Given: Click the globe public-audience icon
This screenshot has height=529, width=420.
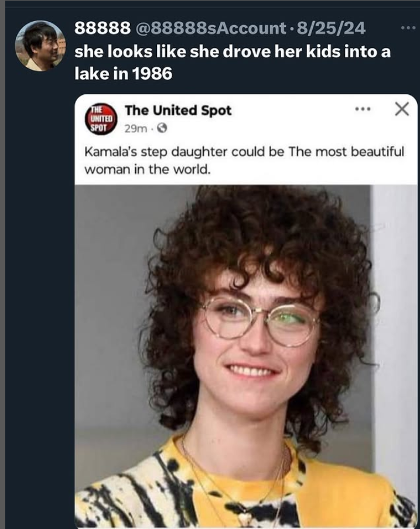Looking at the screenshot, I should [x=158, y=128].
